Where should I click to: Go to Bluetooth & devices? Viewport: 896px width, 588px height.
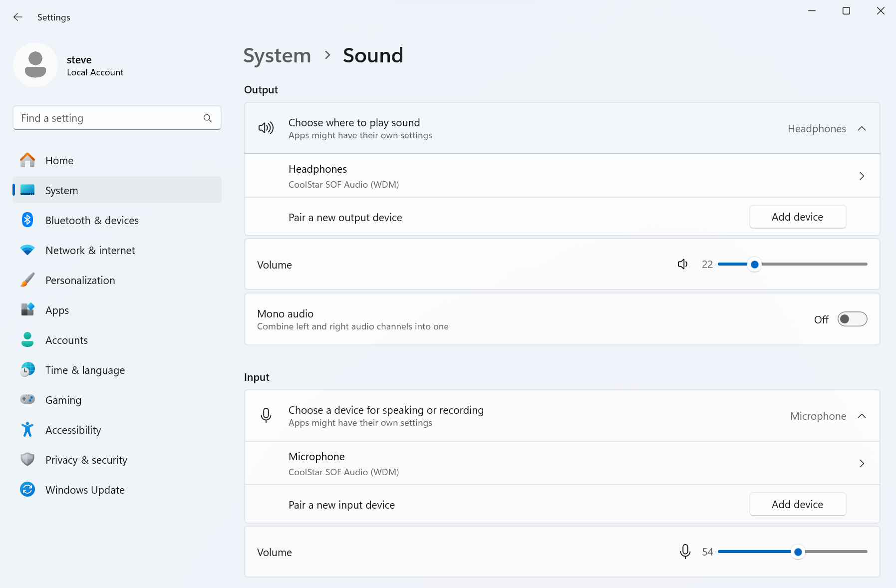click(x=117, y=220)
